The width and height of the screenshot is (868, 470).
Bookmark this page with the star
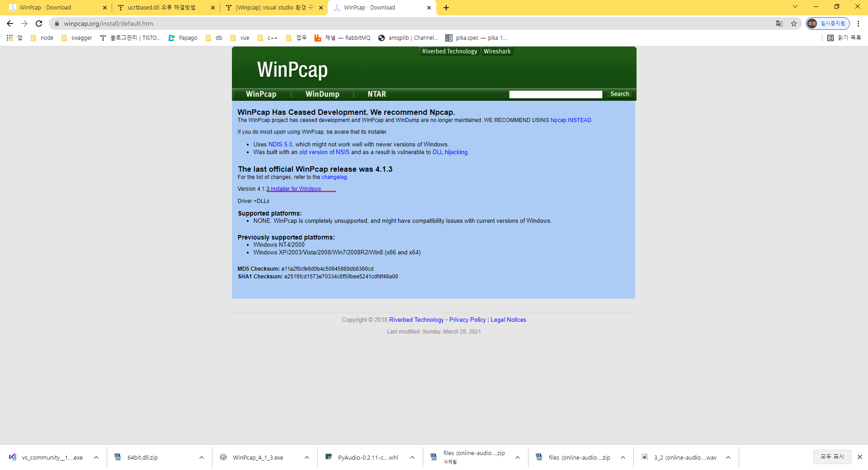click(x=794, y=23)
